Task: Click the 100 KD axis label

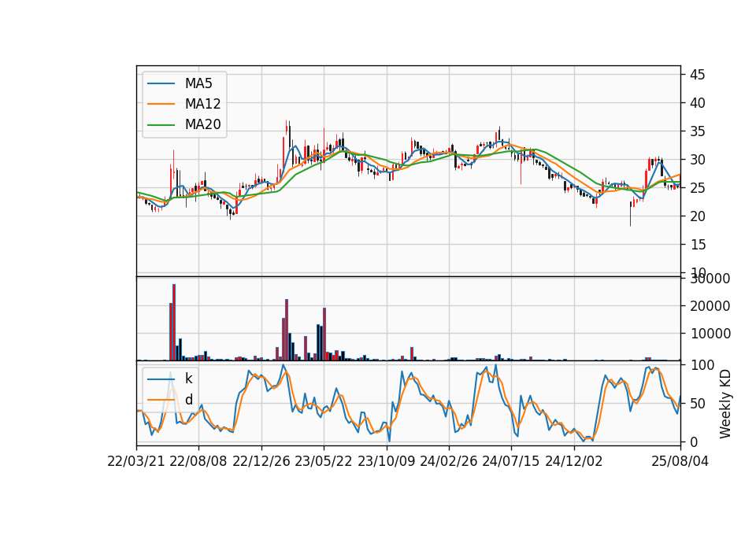Action: (702, 365)
